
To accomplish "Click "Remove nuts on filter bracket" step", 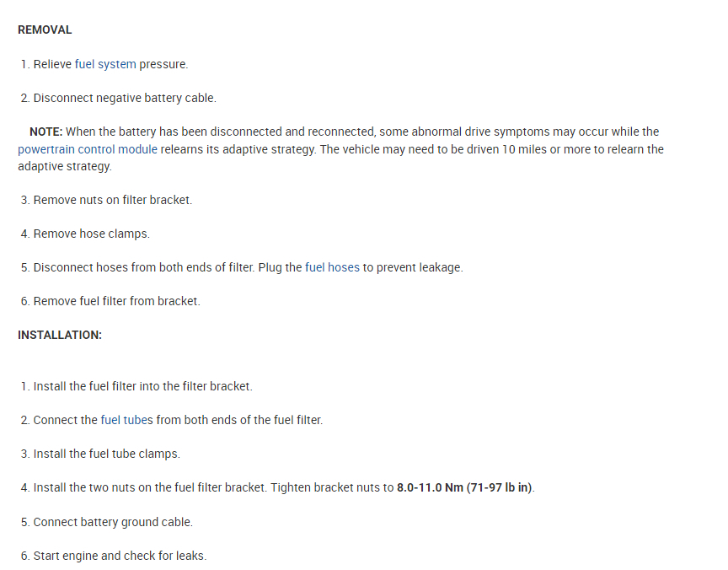I will (x=113, y=200).
